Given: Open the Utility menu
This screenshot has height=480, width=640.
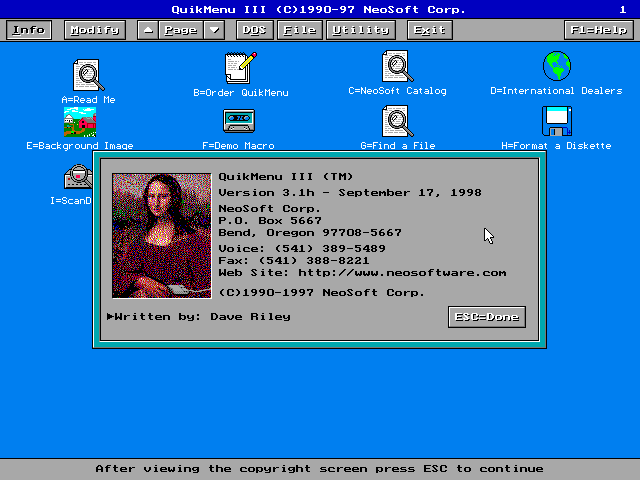Looking at the screenshot, I should click(x=361, y=30).
